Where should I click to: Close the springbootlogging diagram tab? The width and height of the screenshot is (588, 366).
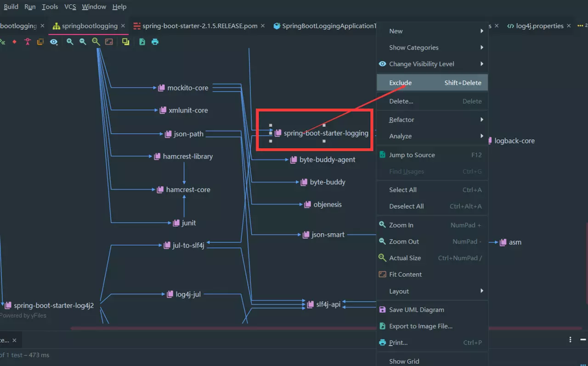(x=123, y=26)
